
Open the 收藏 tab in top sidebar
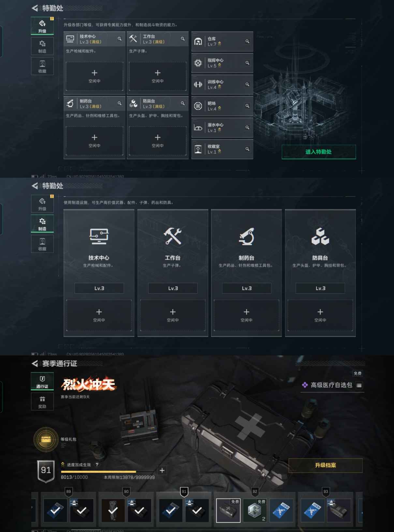click(42, 66)
